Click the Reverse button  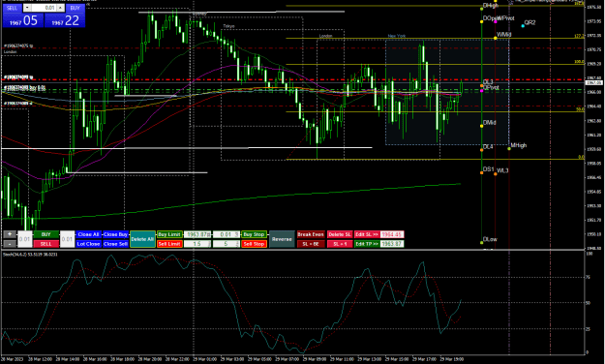point(282,239)
